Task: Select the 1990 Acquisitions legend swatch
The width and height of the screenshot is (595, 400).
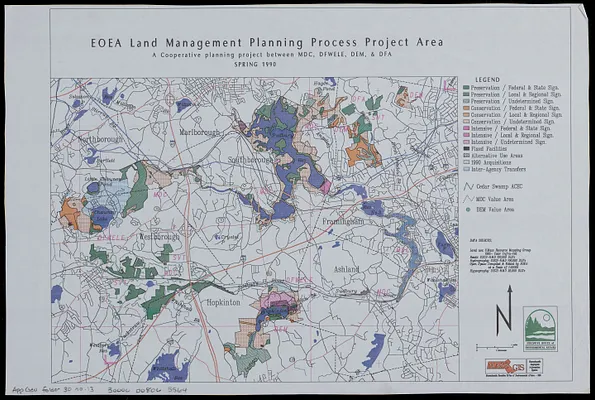Action: point(466,162)
